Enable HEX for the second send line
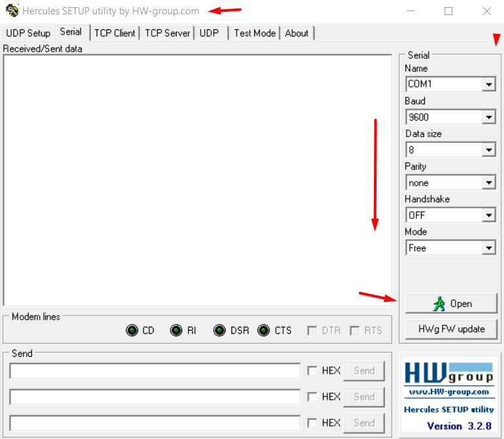This screenshot has width=504, height=439. point(312,397)
